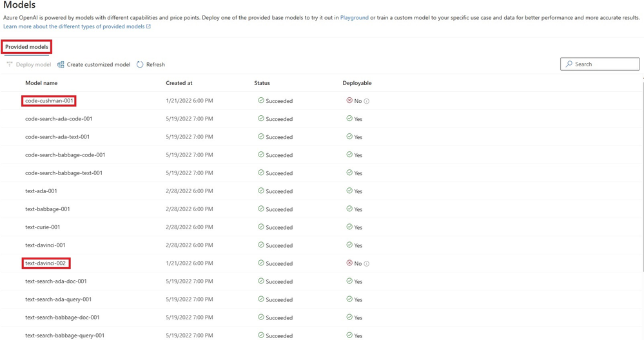The height and width of the screenshot is (340, 644).
Task: Click the Models page heading
Action: pyautogui.click(x=19, y=5)
